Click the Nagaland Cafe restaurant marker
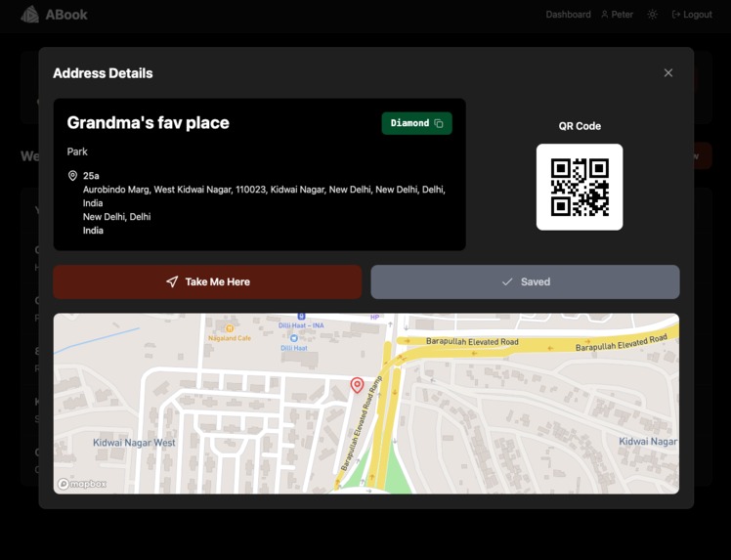 point(229,328)
